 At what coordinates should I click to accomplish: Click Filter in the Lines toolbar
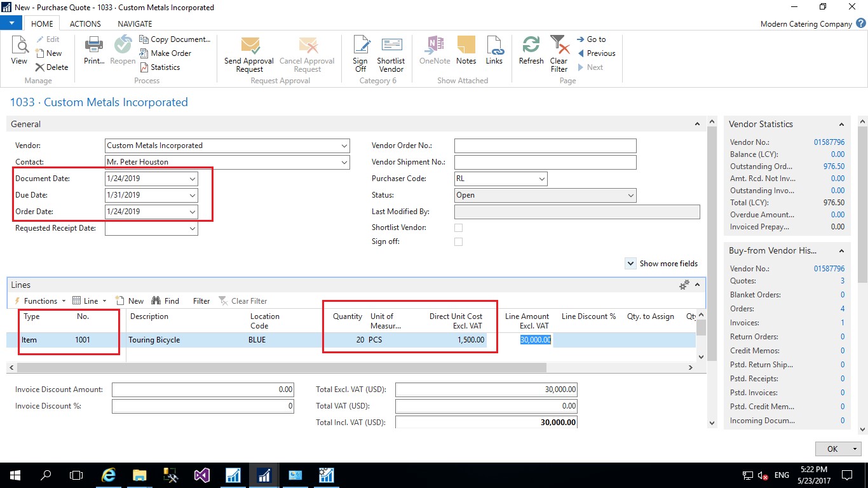point(201,301)
